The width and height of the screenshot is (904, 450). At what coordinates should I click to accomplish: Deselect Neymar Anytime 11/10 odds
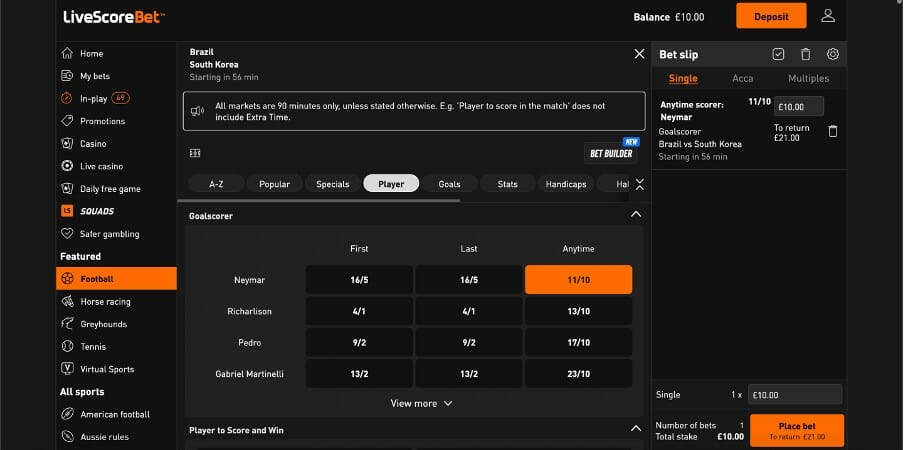[578, 279]
